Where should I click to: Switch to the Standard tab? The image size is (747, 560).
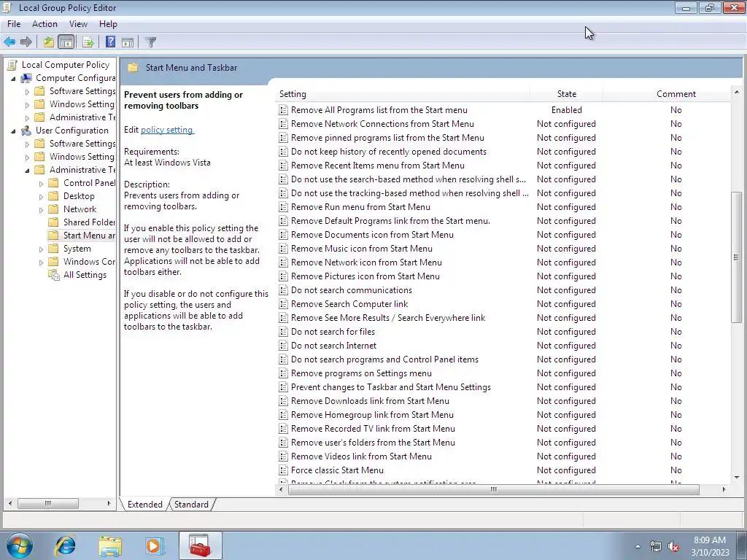pos(192,505)
